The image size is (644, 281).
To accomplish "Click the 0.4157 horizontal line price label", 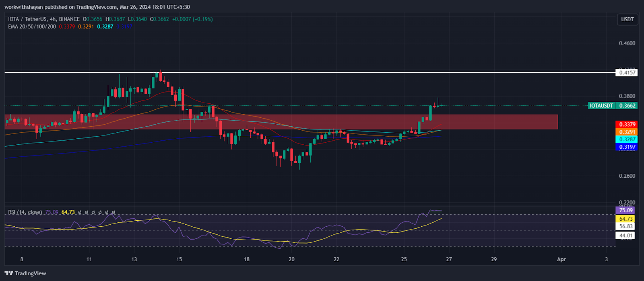I will pyautogui.click(x=627, y=73).
